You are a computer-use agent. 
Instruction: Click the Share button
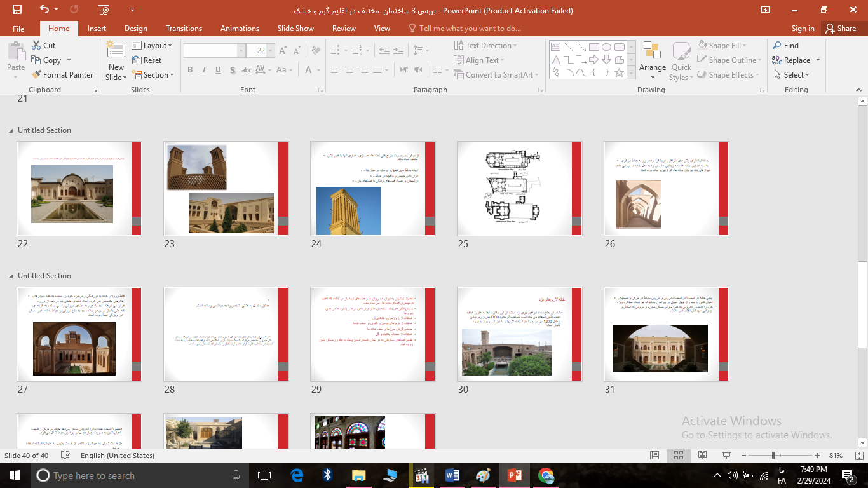840,29
